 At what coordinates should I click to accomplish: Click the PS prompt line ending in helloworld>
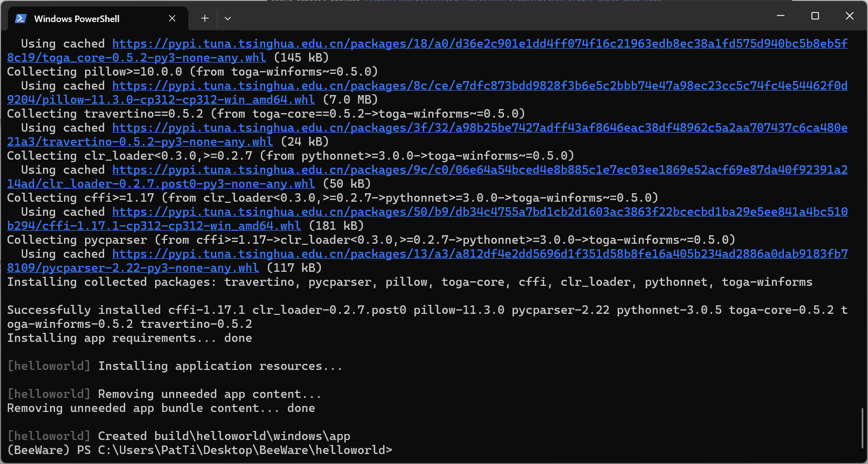(x=200, y=450)
